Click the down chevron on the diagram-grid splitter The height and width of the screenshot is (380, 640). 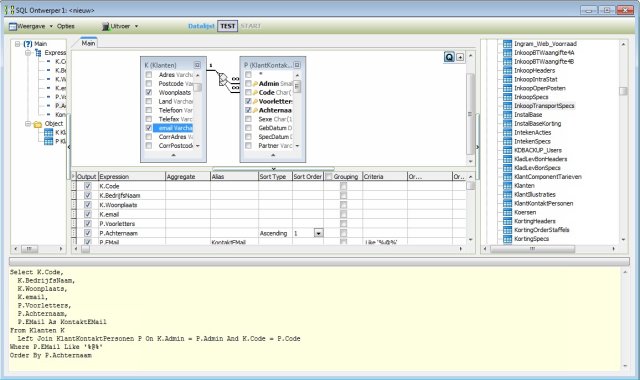273,169
